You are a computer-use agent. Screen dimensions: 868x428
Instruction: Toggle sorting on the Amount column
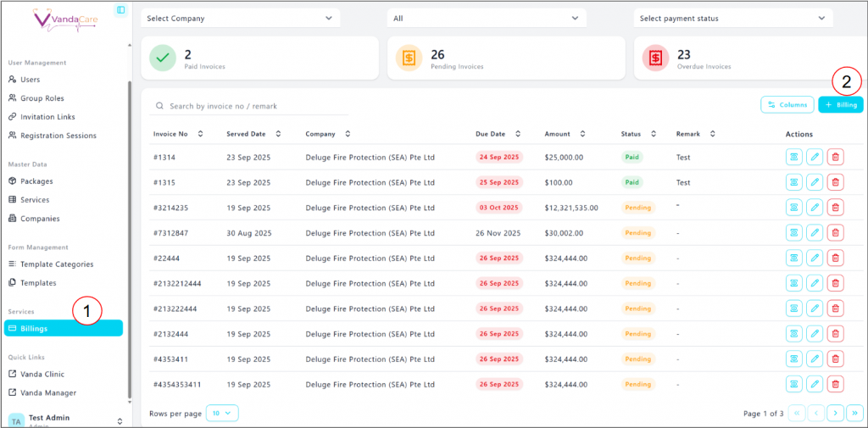click(581, 134)
